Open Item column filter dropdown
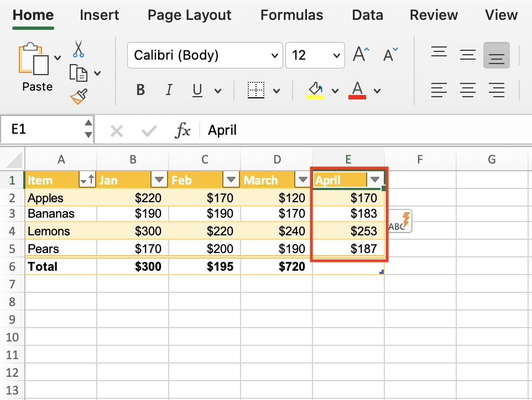This screenshot has width=532, height=400. [87, 180]
